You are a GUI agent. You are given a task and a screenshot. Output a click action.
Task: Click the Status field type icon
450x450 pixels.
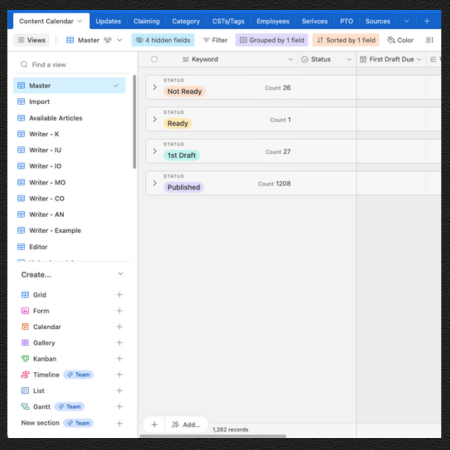304,59
